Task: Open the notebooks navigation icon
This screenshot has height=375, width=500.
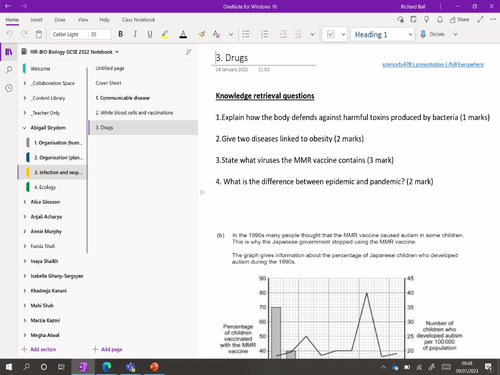Action: 9,52
